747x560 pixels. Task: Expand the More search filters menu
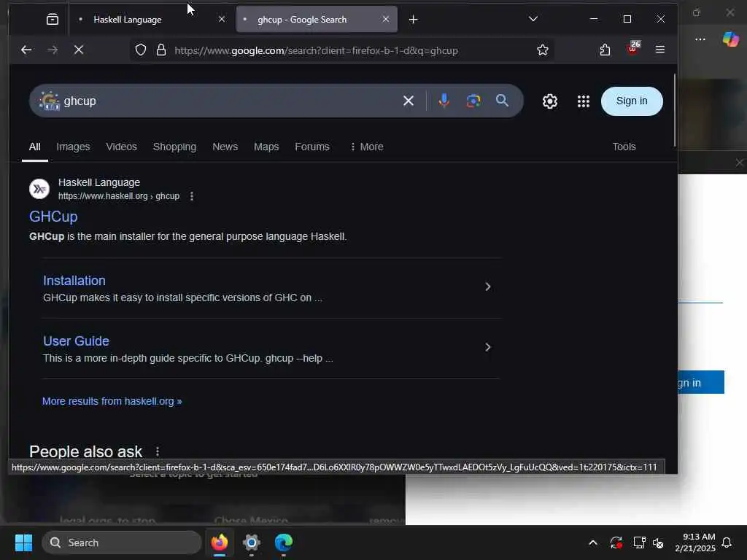pos(366,147)
